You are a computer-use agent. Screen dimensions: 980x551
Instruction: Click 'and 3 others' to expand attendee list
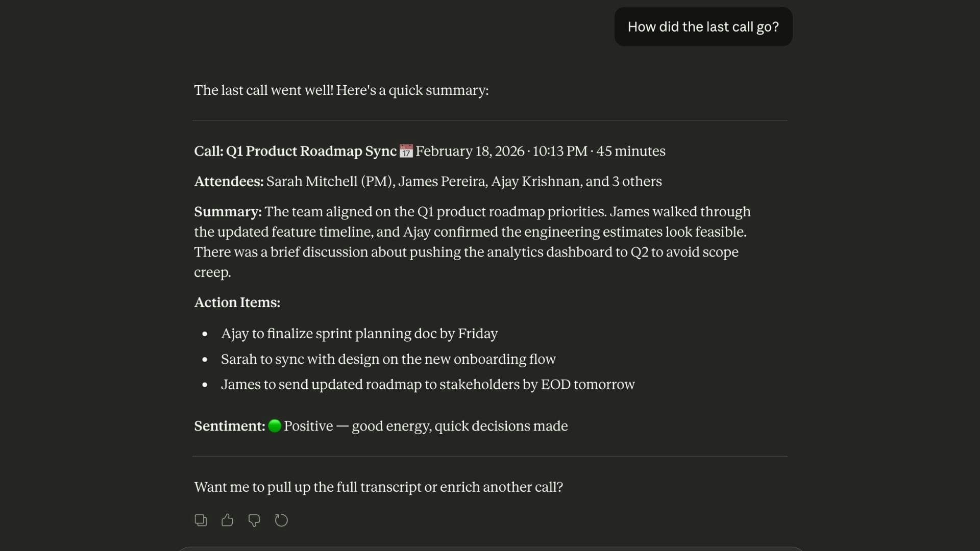point(624,182)
